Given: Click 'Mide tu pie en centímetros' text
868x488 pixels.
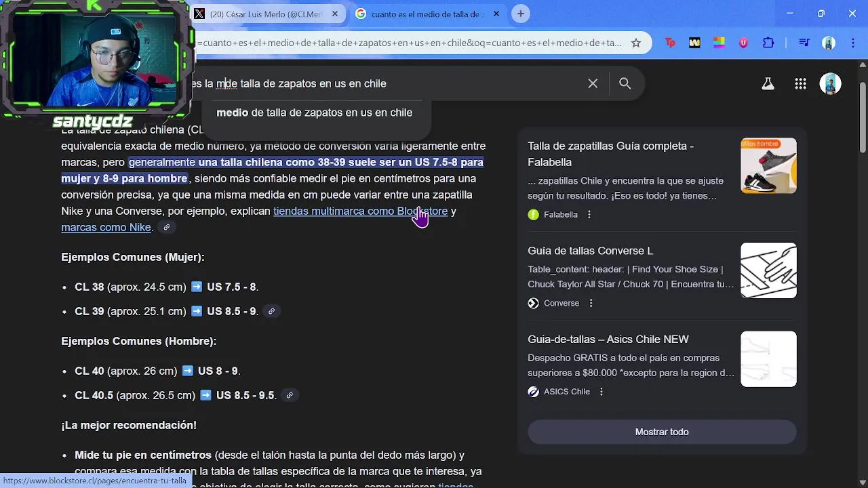Looking at the screenshot, I should pyautogui.click(x=143, y=455).
